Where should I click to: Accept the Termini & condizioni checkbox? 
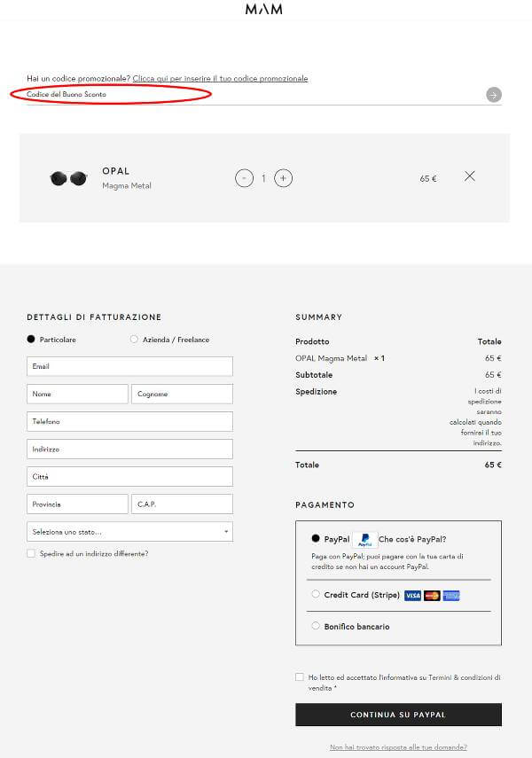(300, 677)
